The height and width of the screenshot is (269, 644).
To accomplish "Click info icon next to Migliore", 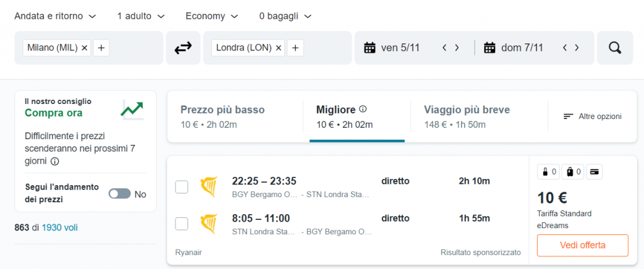I will click(363, 109).
